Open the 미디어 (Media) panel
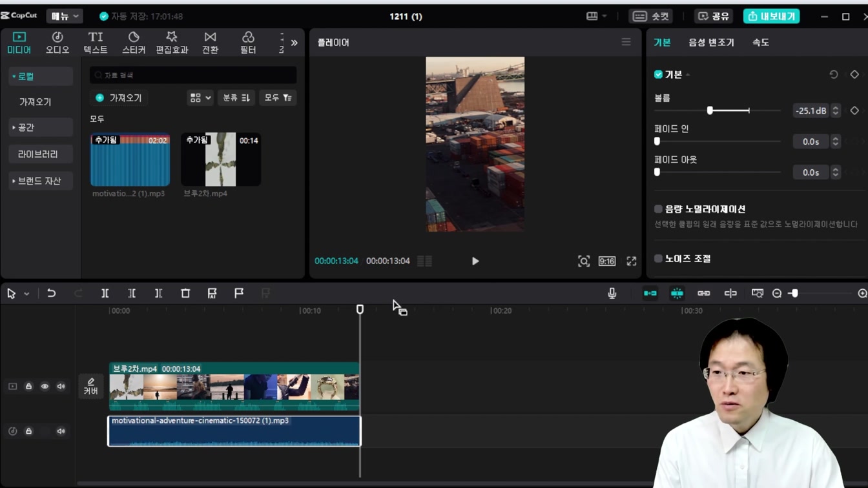Image resolution: width=868 pixels, height=488 pixels. 19,43
